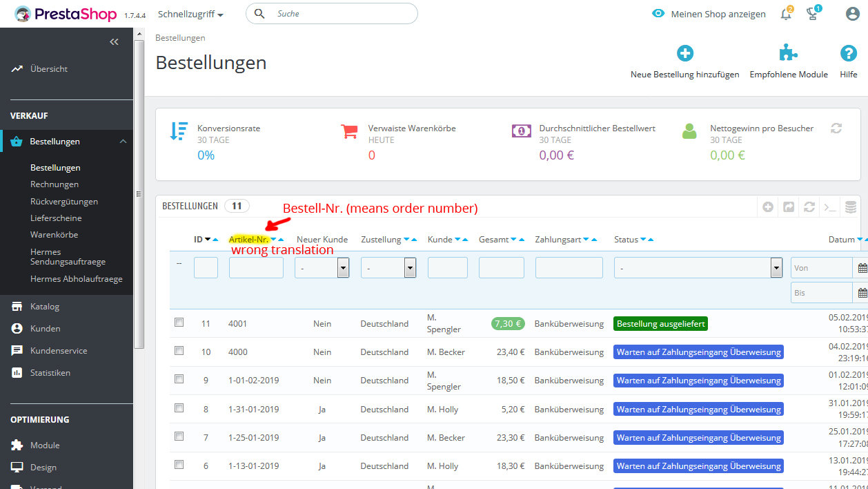The image size is (868, 489).
Task: Tick checkbox for order ID 9
Action: [179, 379]
